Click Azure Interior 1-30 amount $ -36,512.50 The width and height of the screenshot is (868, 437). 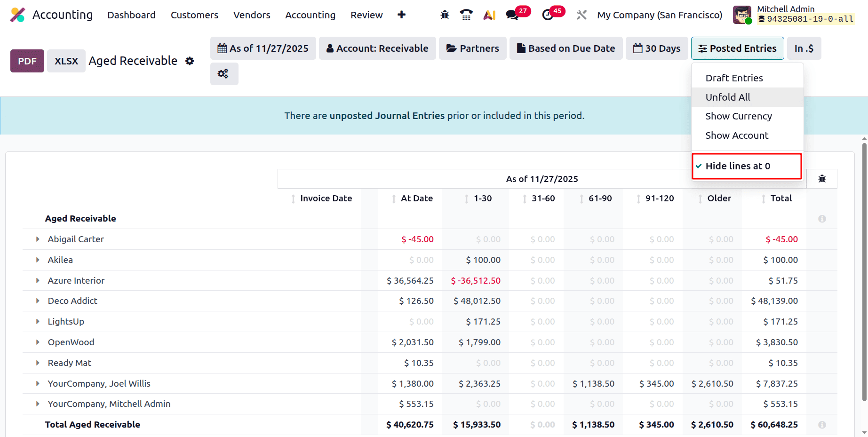pos(476,281)
